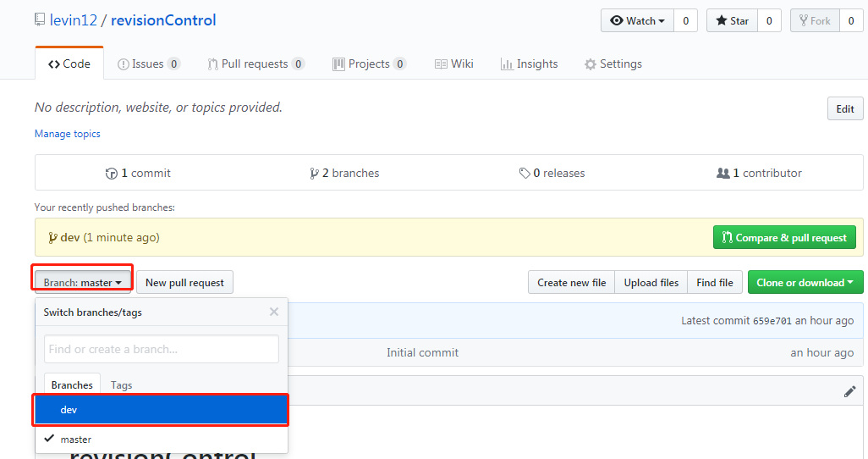The image size is (868, 459).
Task: Open the Insights tab
Action: [x=530, y=64]
